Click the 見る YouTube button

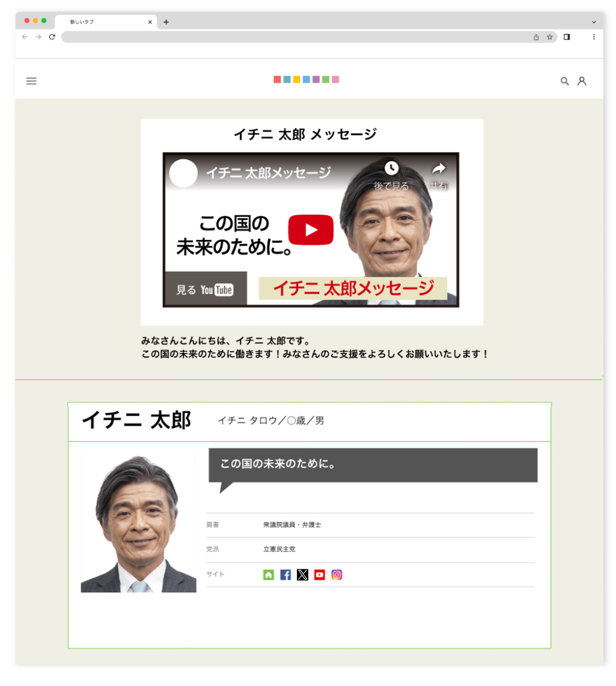click(205, 289)
